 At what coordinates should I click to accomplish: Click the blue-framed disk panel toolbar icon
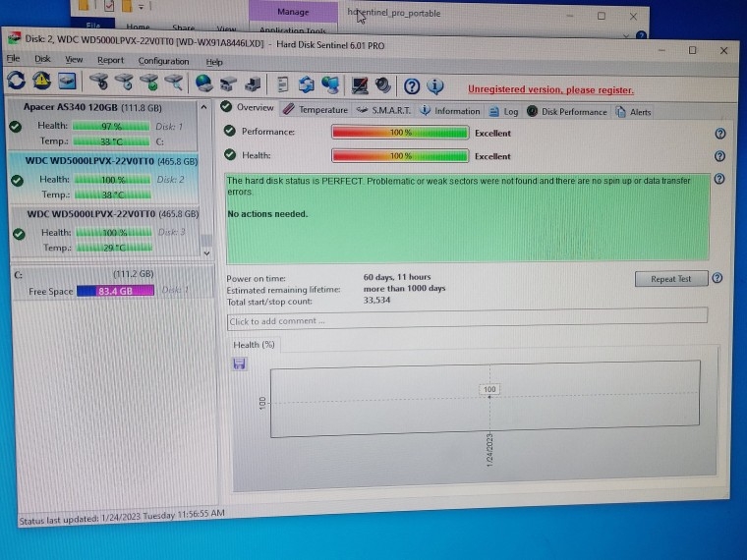(67, 81)
